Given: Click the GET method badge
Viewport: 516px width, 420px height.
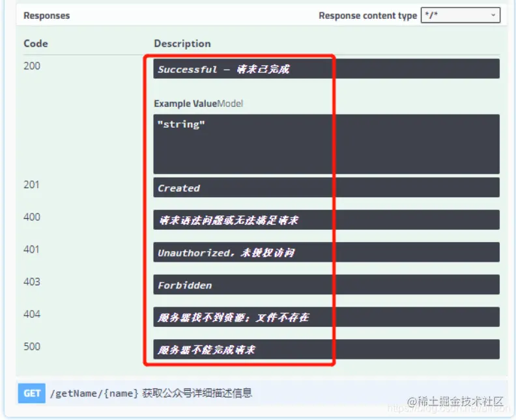Looking at the screenshot, I should tap(32, 393).
